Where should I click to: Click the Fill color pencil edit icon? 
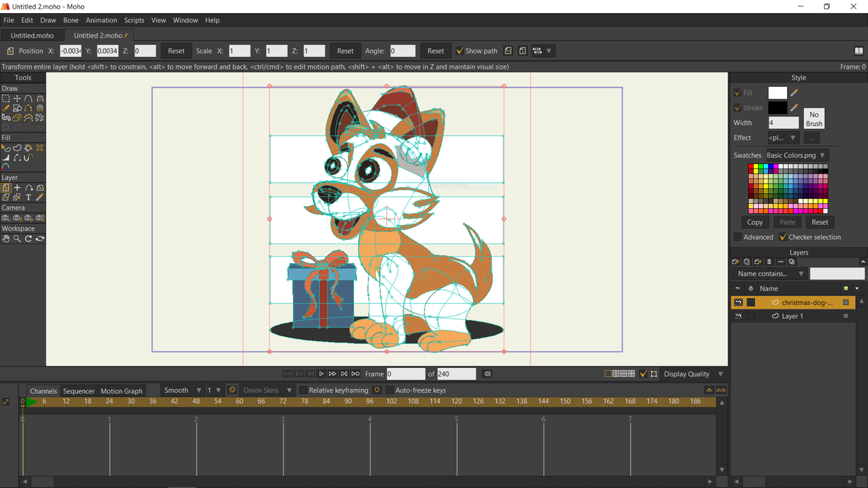[x=794, y=93]
